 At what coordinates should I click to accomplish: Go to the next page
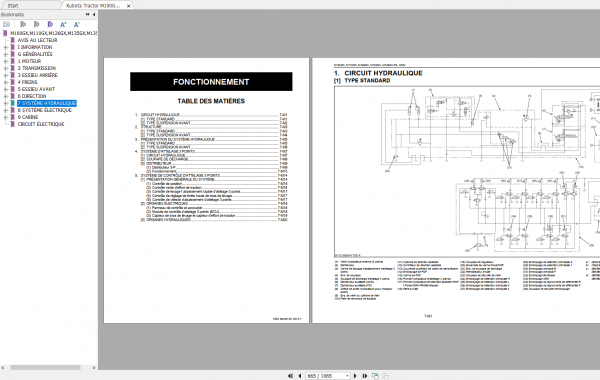(x=355, y=376)
